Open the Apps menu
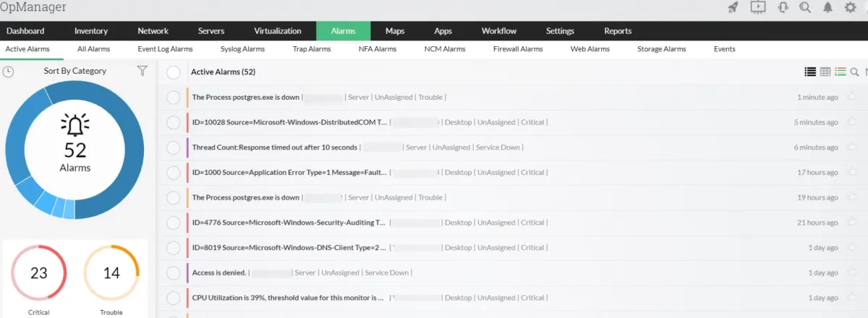This screenshot has width=868, height=318. (x=443, y=31)
